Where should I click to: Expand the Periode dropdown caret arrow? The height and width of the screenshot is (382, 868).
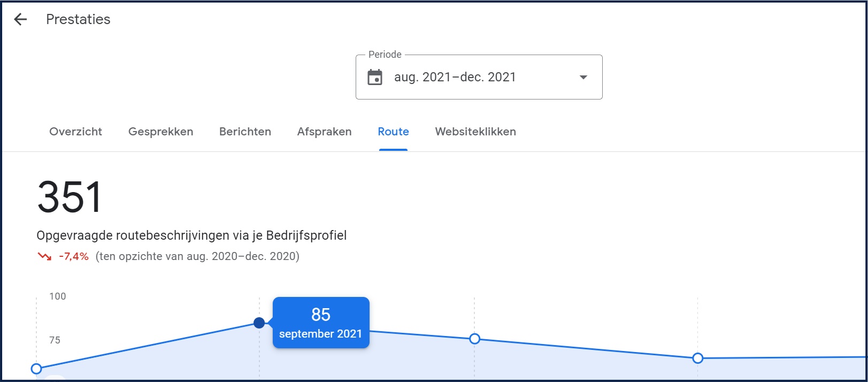point(583,77)
